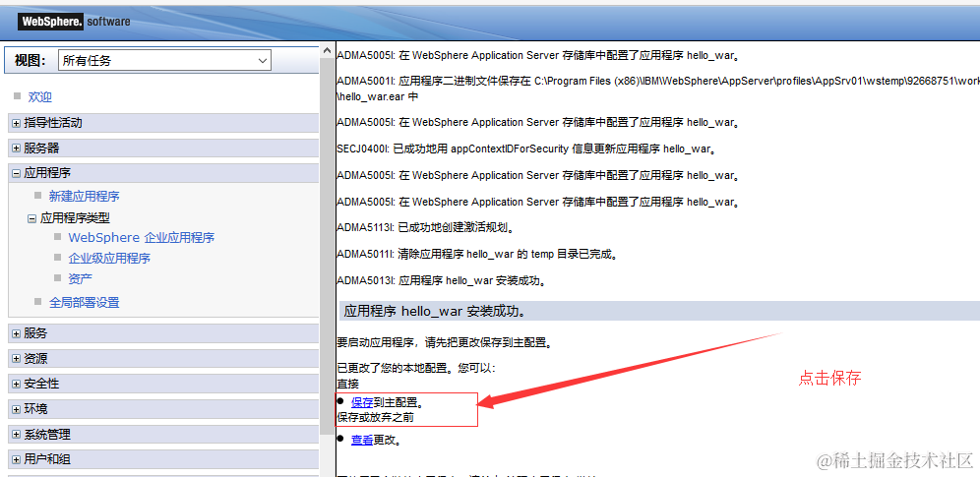Screen dimensions: 980x477
Task: Click the 要启动应用程序，请先把更改保存到主配置 text
Action: (444, 343)
